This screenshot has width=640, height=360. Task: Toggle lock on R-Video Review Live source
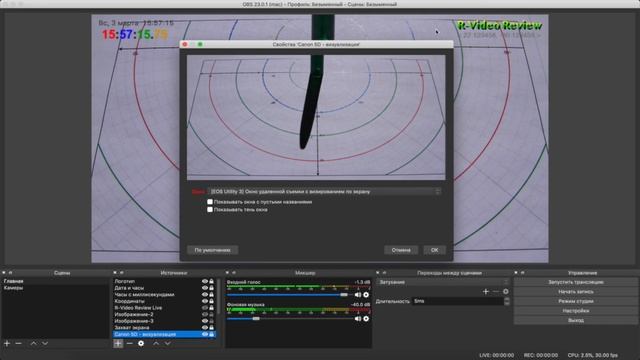pos(211,308)
